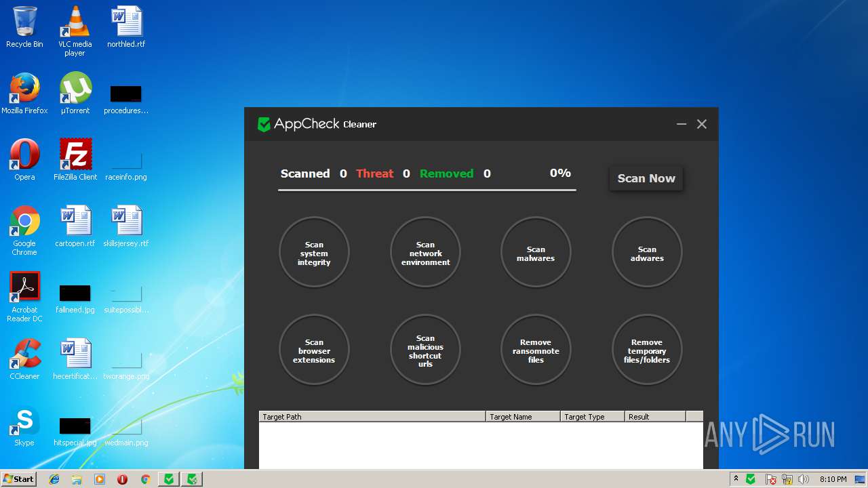The width and height of the screenshot is (868, 488).
Task: Click the AppCheck shield tray icon
Action: pos(751,479)
